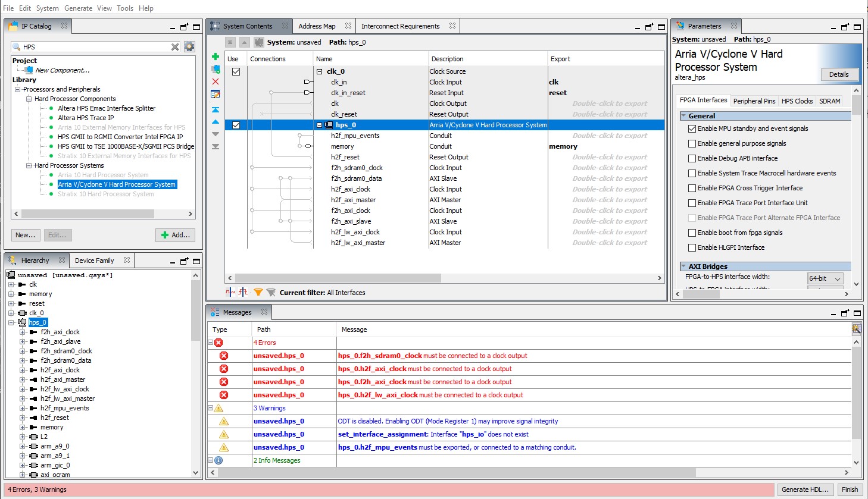868x499 pixels.
Task: Click the green plus add component icon
Action: click(x=216, y=57)
